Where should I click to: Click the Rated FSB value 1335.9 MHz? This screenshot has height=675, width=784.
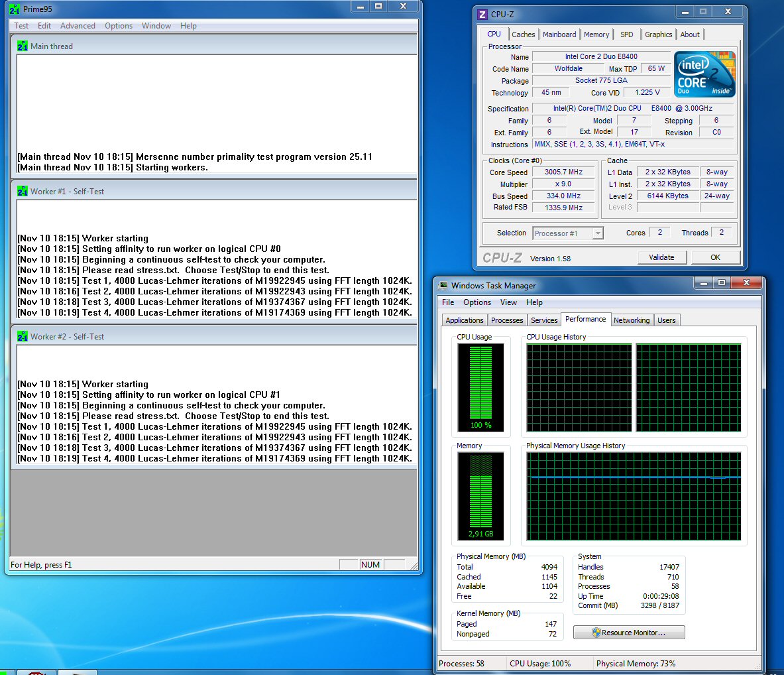563,208
